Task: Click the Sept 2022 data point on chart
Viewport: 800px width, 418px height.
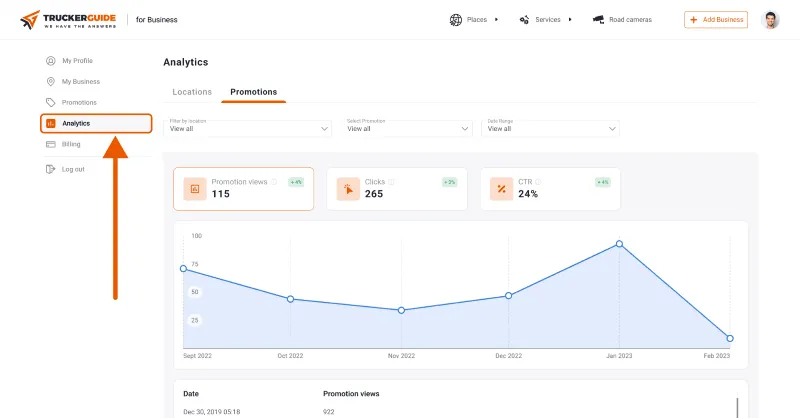Action: pyautogui.click(x=183, y=268)
